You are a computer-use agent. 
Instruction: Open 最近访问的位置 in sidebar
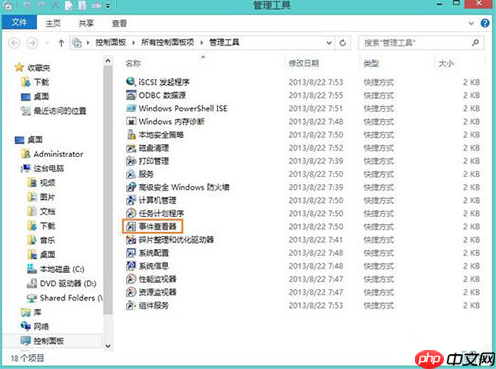pos(60,111)
